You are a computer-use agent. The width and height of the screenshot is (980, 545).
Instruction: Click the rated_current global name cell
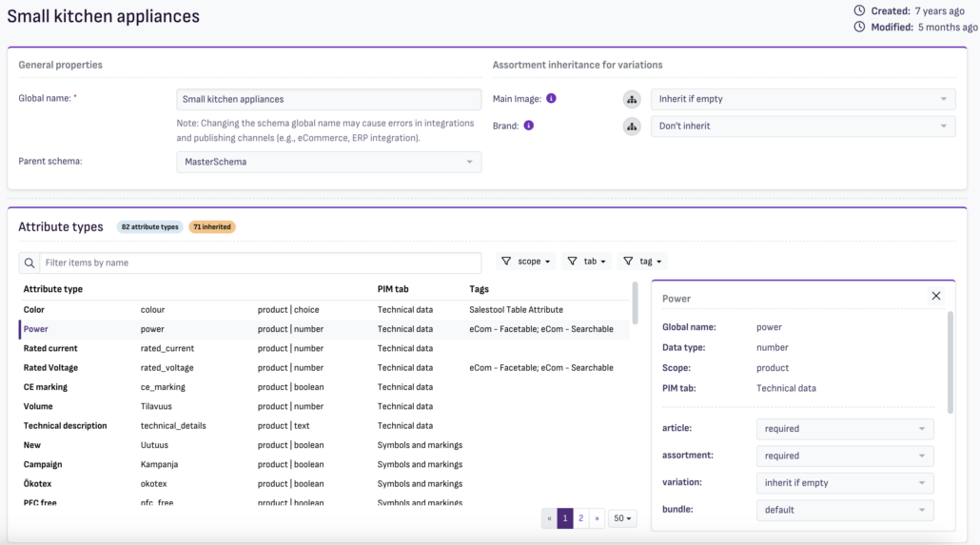coord(167,349)
